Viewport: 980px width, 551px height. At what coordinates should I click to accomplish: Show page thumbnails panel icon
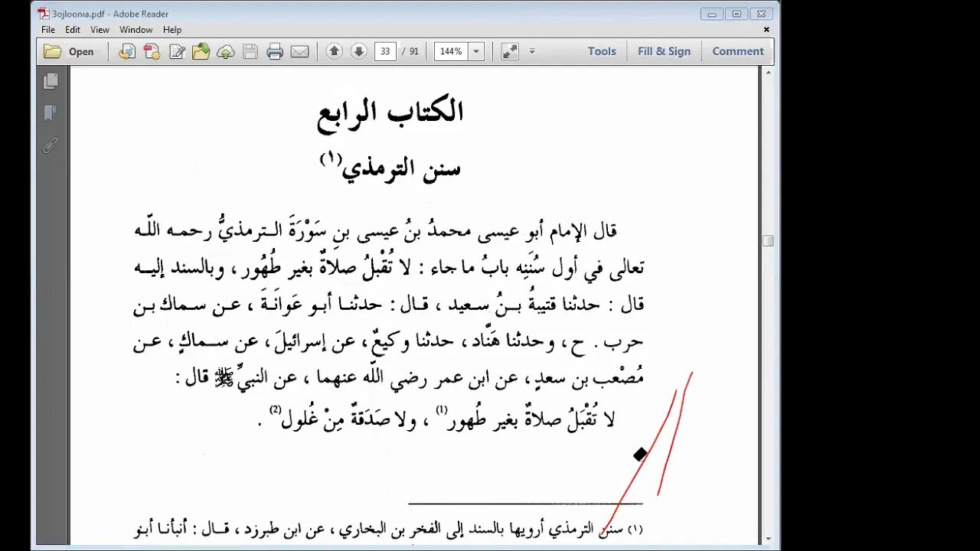pos(51,81)
